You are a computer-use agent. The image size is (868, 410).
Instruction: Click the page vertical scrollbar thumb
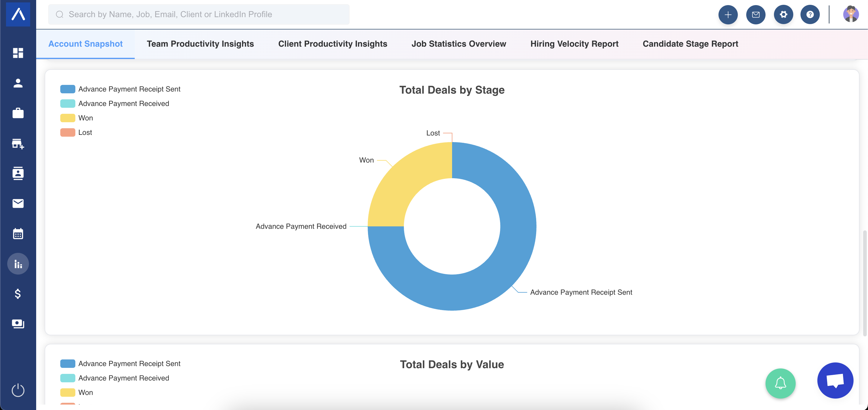click(x=864, y=284)
